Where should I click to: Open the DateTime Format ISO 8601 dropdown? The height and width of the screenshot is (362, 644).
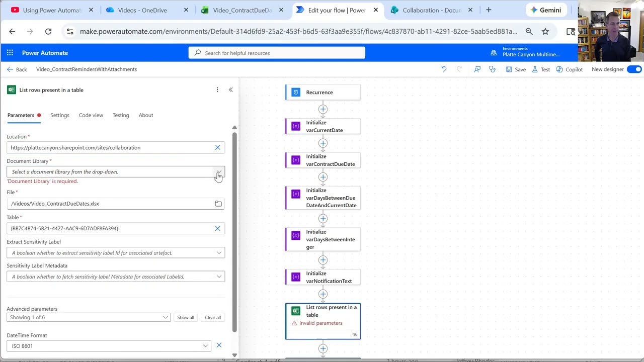tap(109, 346)
